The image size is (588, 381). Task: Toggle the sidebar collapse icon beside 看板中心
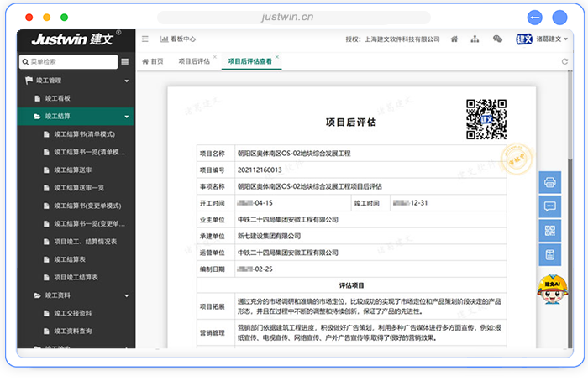[144, 39]
